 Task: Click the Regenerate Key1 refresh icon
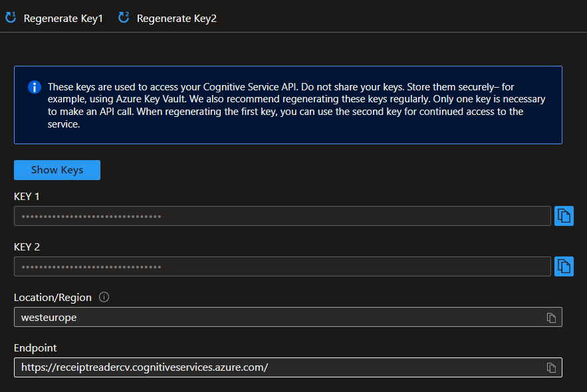coord(10,18)
